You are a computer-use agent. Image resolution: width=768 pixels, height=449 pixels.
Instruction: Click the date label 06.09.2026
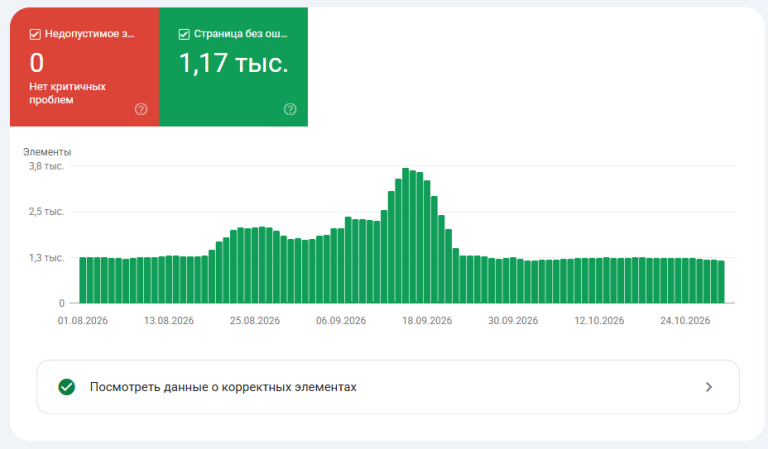(x=341, y=321)
